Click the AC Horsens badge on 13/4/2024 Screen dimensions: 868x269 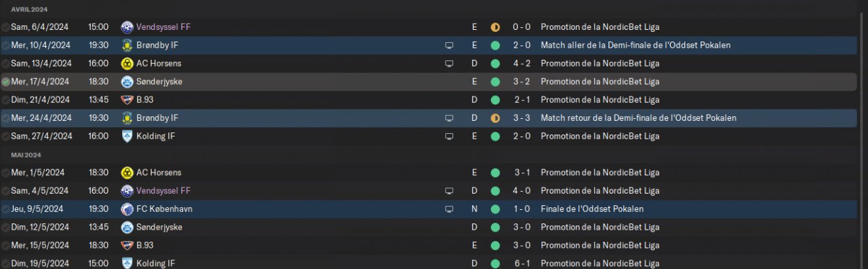coord(127,64)
